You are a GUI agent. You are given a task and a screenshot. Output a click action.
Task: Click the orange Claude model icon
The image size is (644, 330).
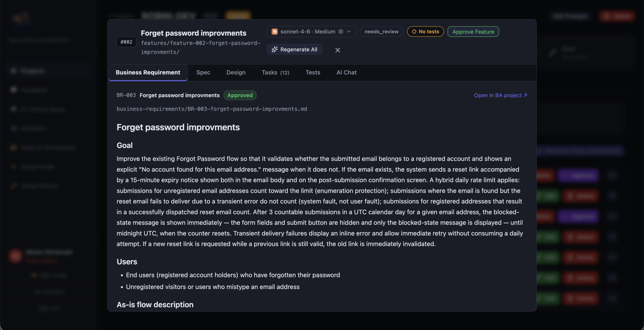coord(274,31)
